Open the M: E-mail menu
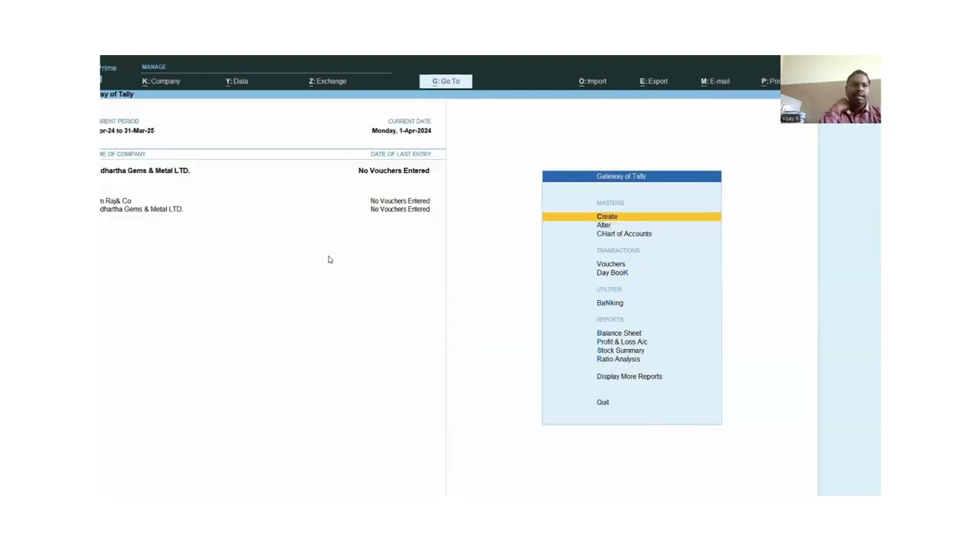Image resolution: width=980 pixels, height=551 pixels. point(715,81)
